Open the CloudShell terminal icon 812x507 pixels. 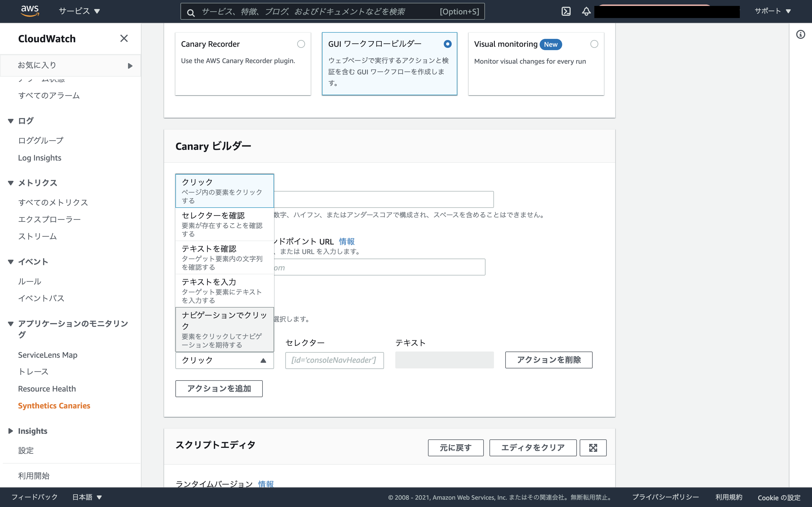566,11
